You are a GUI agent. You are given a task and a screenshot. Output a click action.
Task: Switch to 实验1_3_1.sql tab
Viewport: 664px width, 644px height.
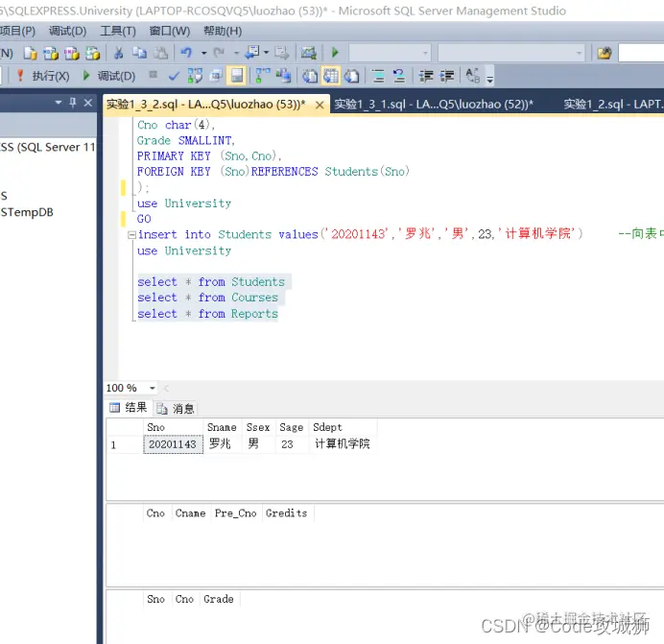pyautogui.click(x=434, y=105)
